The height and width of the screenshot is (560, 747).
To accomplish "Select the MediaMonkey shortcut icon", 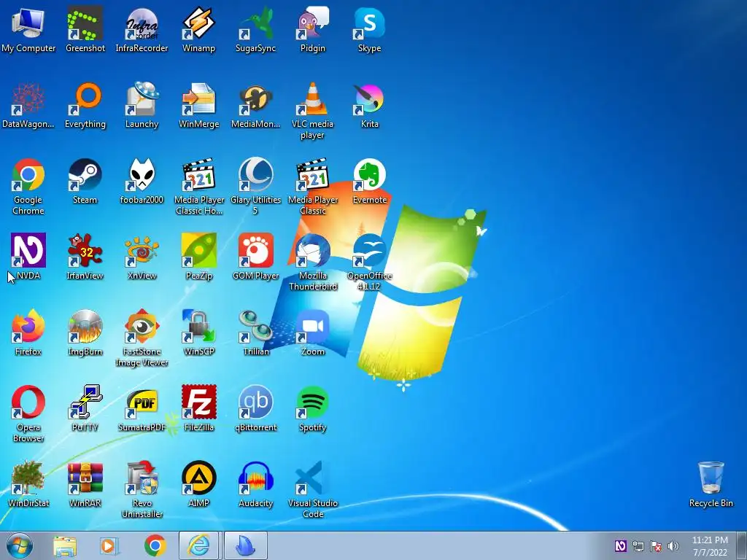I will (256, 99).
